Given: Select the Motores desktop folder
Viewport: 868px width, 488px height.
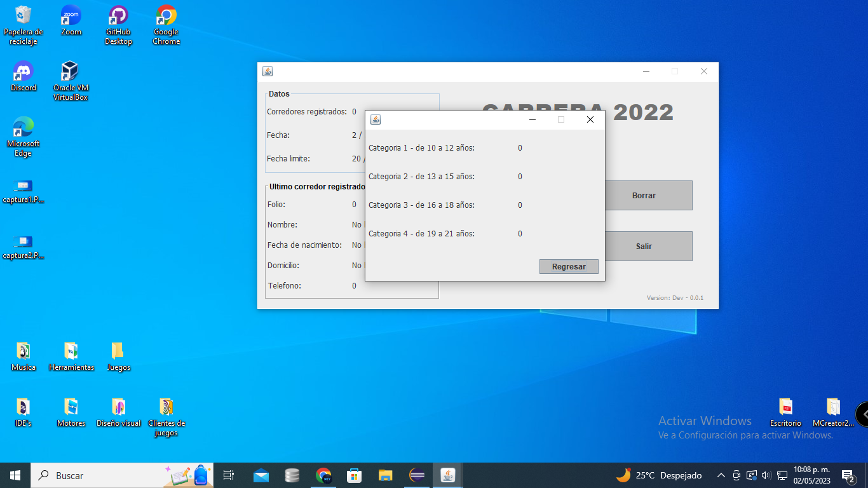Looking at the screenshot, I should (71, 412).
